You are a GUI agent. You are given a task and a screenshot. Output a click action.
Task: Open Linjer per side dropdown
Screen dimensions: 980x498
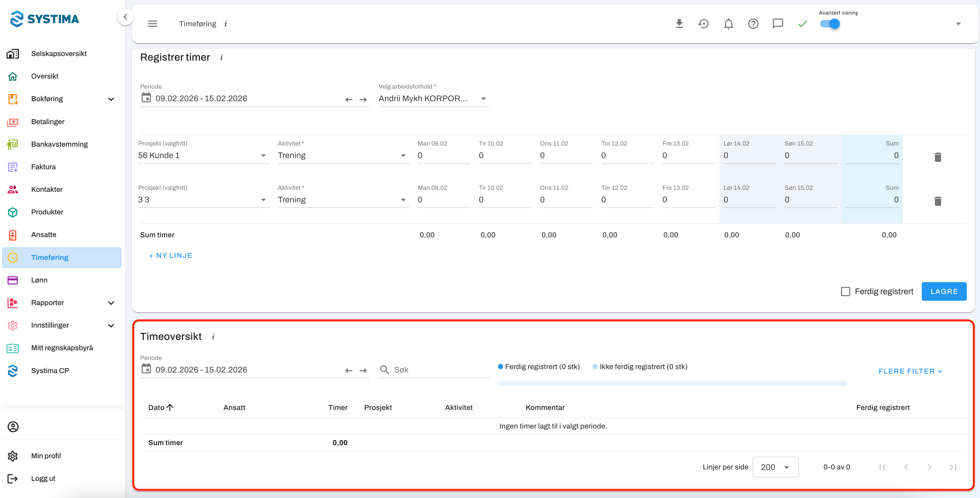[775, 467]
